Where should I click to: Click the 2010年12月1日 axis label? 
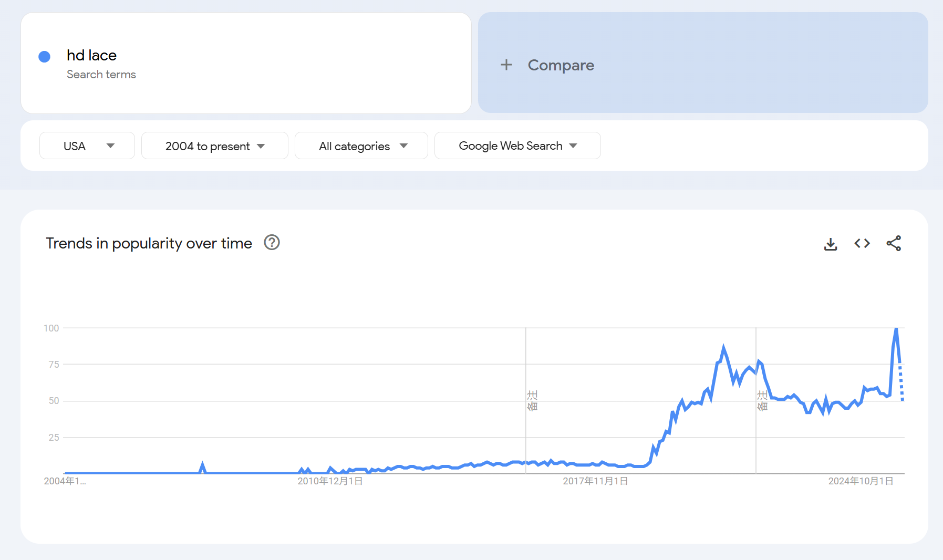(x=330, y=481)
